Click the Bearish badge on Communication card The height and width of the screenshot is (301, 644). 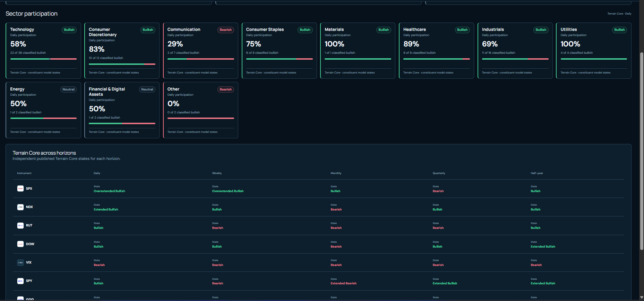[226, 30]
